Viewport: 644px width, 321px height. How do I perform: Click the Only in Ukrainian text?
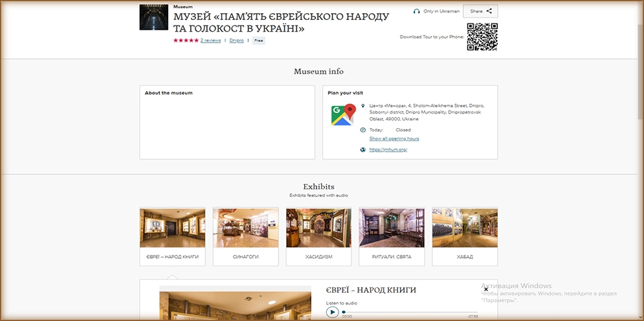click(441, 12)
